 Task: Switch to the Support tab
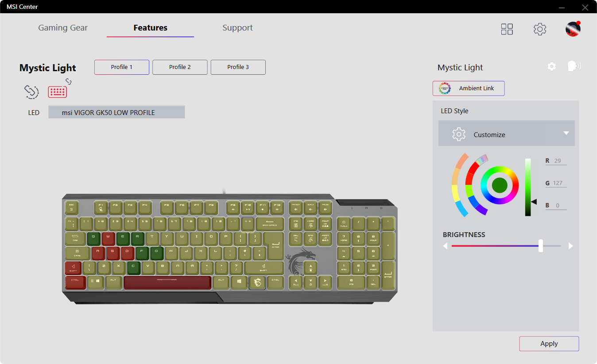pyautogui.click(x=237, y=28)
